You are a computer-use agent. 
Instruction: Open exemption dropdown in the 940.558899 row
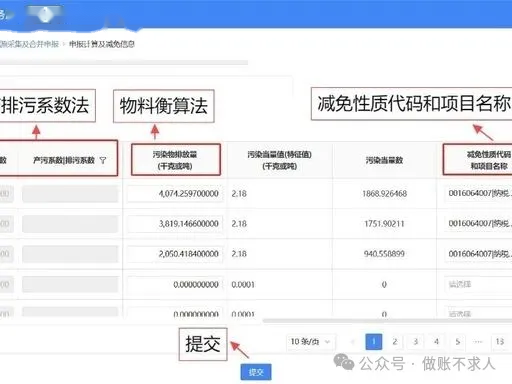(479, 254)
